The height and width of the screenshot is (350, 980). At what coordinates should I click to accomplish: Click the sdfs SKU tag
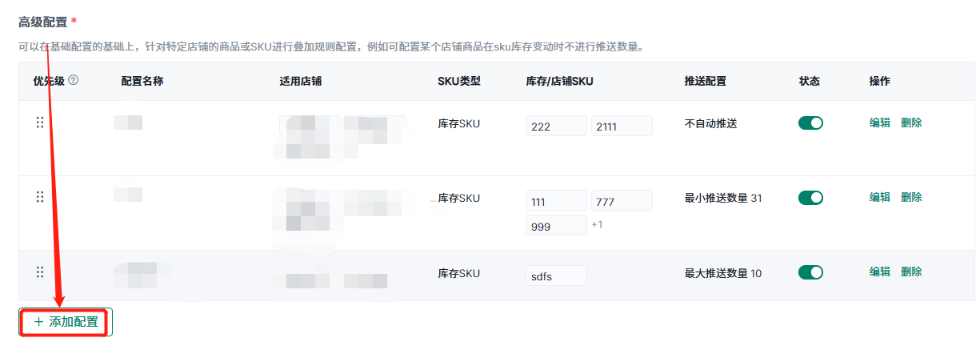pyautogui.click(x=556, y=276)
